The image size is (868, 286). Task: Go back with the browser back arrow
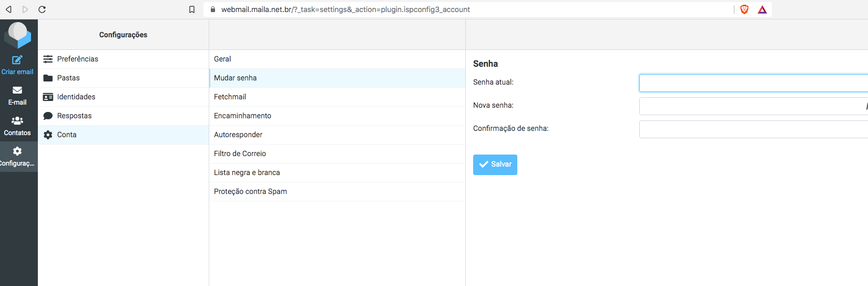click(8, 9)
